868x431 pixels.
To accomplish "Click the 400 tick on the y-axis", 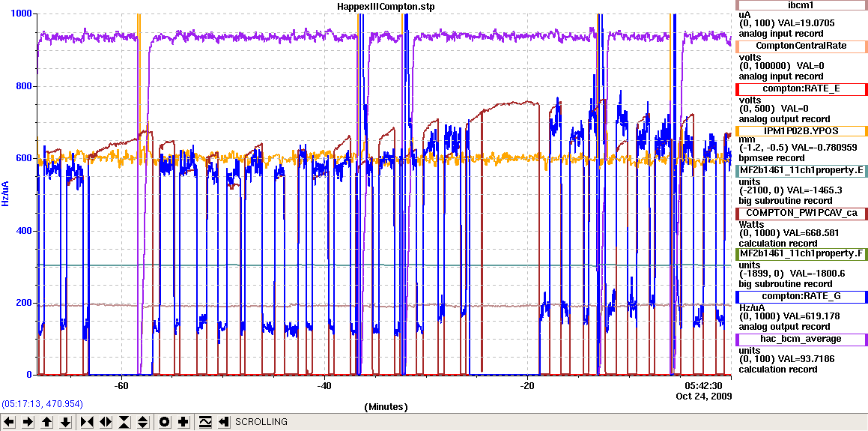I will point(25,231).
